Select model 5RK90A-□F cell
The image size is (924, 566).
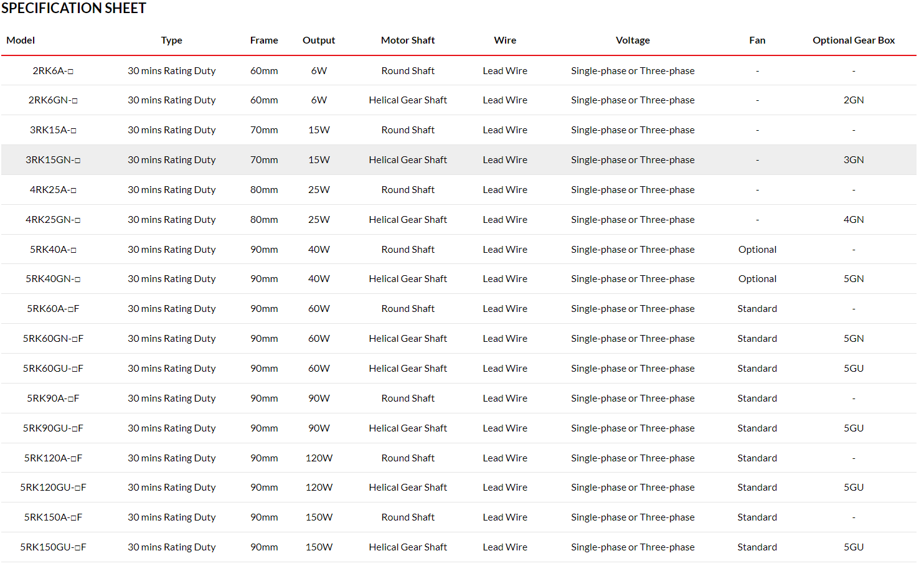(x=53, y=399)
